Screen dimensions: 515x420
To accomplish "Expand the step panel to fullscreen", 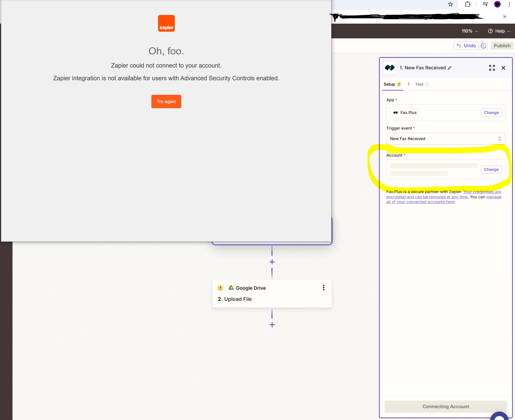I will tap(492, 68).
